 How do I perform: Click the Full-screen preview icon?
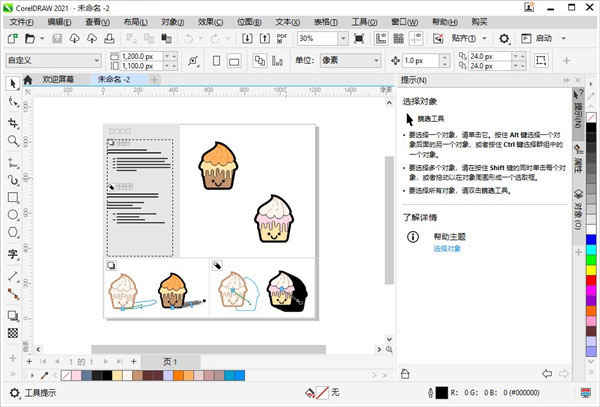[x=359, y=38]
